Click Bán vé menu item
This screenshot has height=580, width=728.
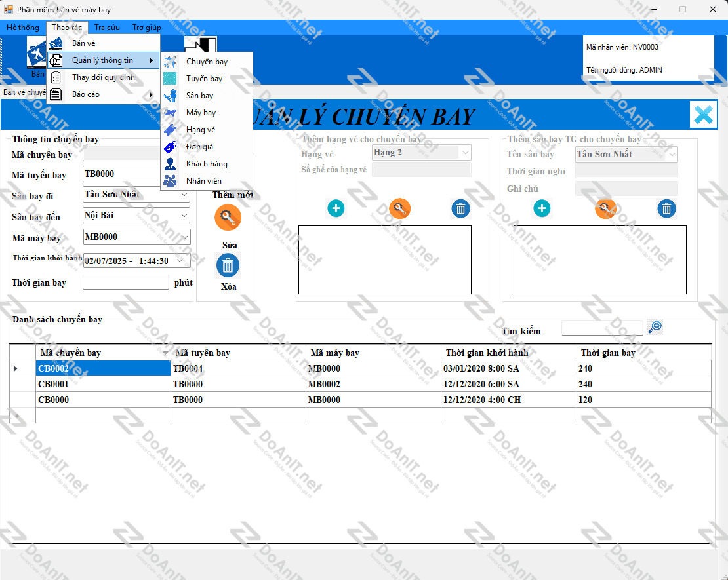103,43
